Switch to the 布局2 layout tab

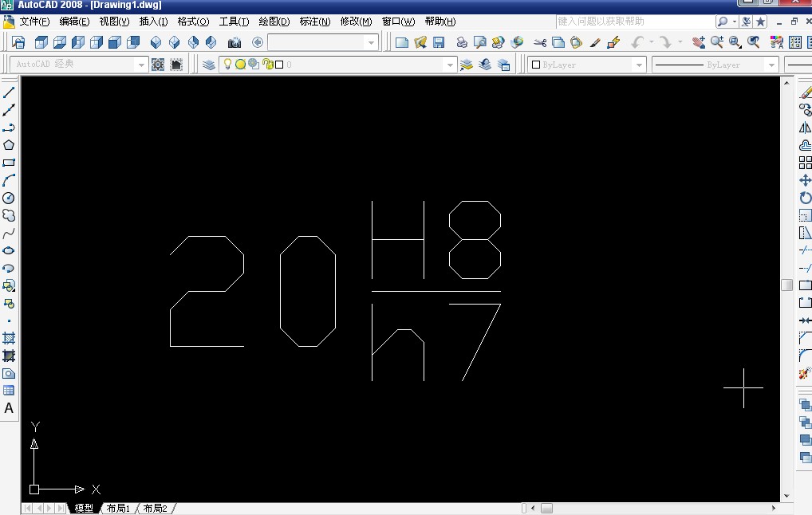[x=155, y=509]
